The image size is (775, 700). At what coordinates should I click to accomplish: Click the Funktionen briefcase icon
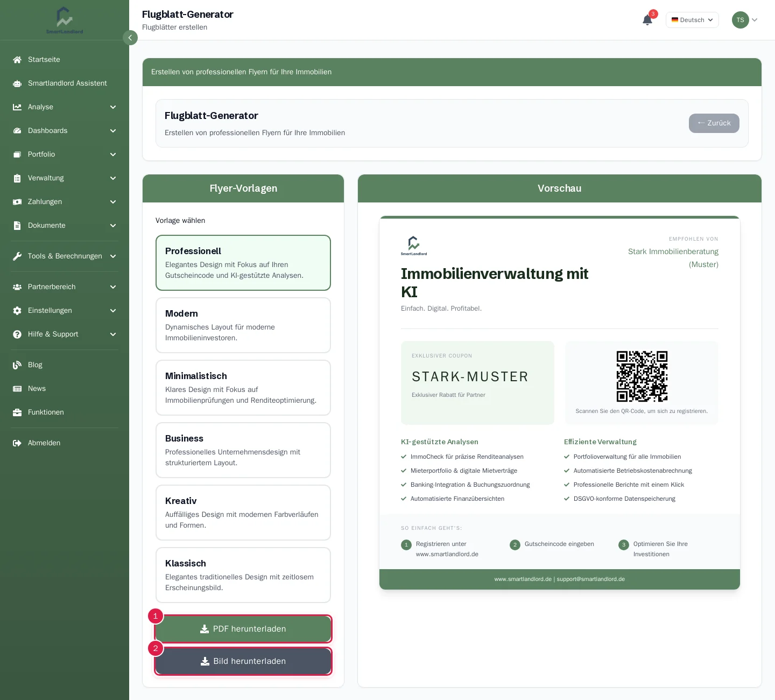(17, 412)
